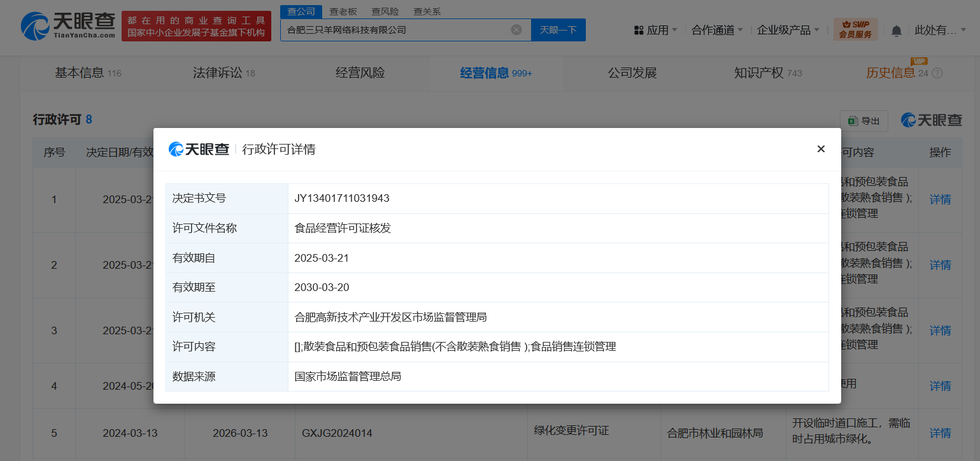980x461 pixels.
Task: Click 详情 link for row 4
Action: click(941, 386)
